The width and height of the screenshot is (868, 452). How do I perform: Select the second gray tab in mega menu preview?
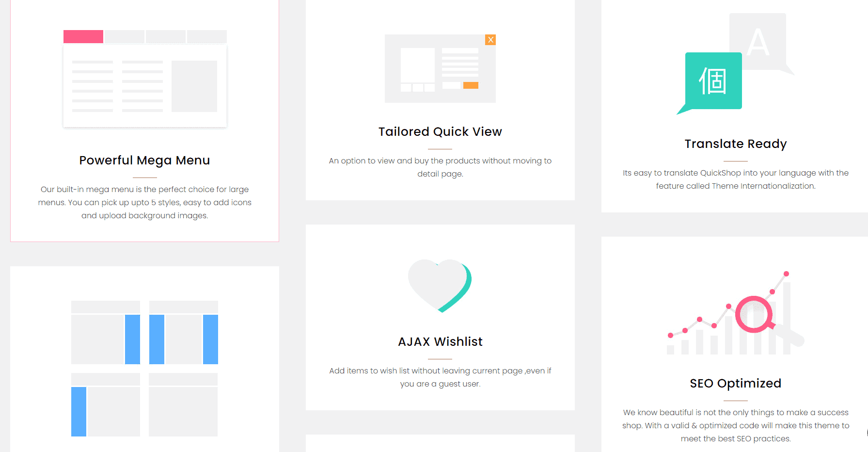point(124,36)
